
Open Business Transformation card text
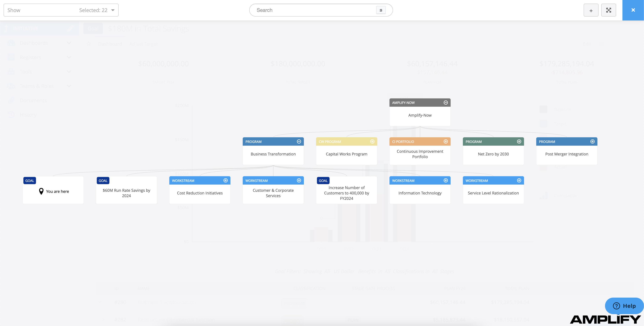(x=273, y=154)
